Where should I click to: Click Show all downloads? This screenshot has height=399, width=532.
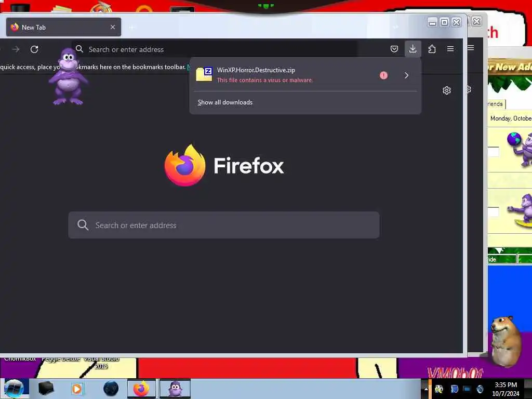225,102
